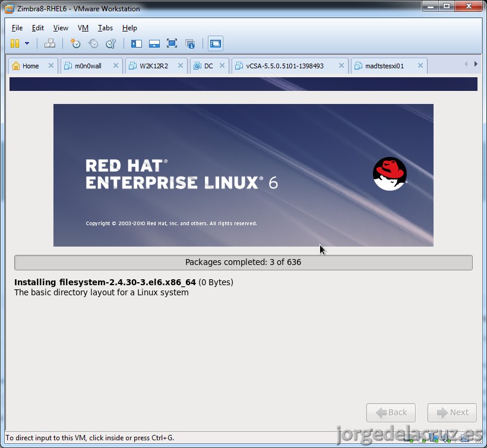
Task: Open the File menu
Action: coord(17,28)
